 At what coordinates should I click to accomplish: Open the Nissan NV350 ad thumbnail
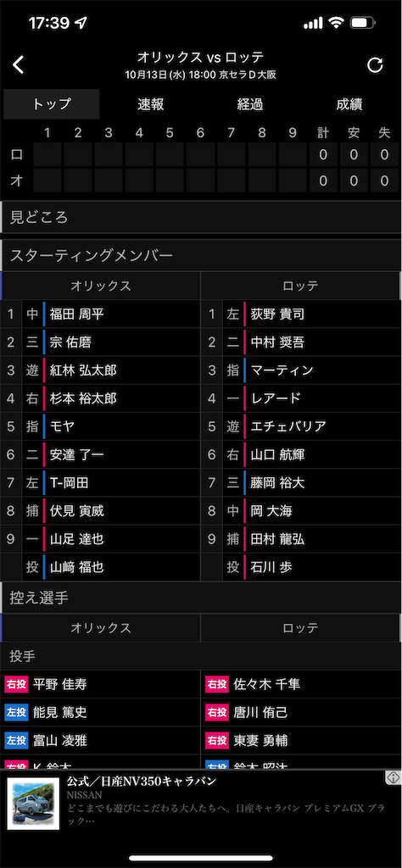click(33, 804)
